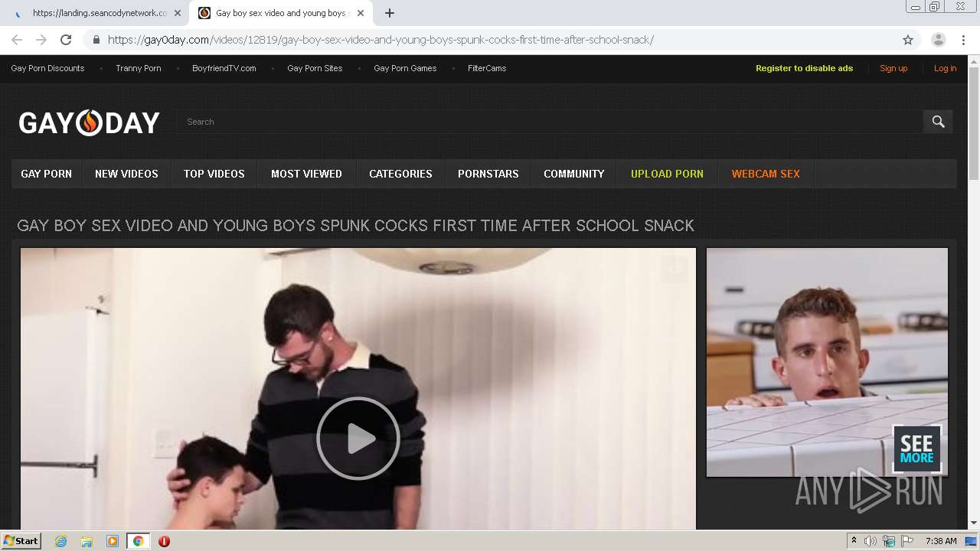This screenshot has width=980, height=551.
Task: Open the NEW VIDEOS nav item
Action: [126, 174]
